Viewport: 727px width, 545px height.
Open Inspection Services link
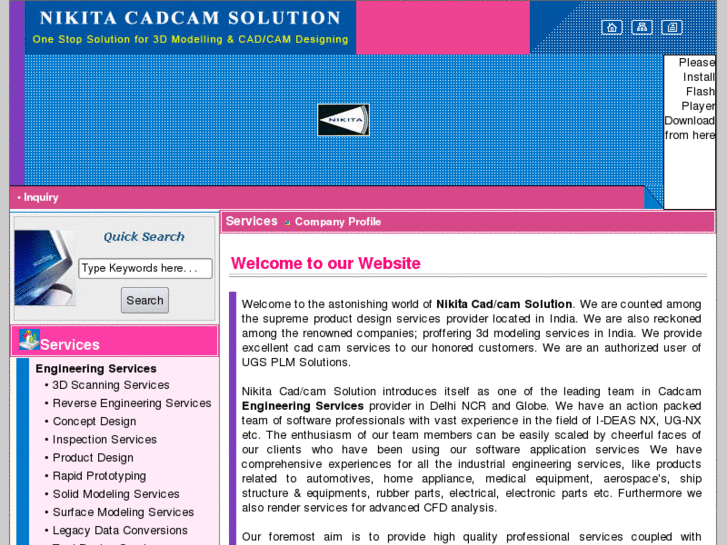point(105,439)
